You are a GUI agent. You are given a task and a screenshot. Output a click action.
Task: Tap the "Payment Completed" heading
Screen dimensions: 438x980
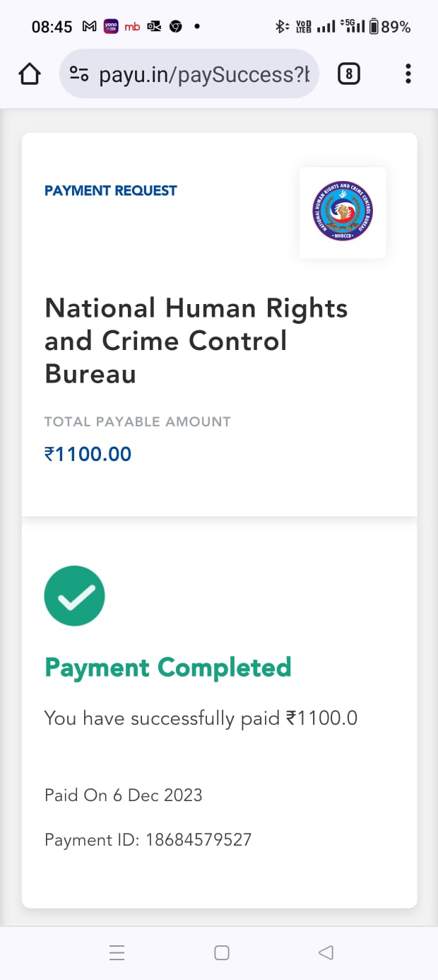tap(167, 667)
